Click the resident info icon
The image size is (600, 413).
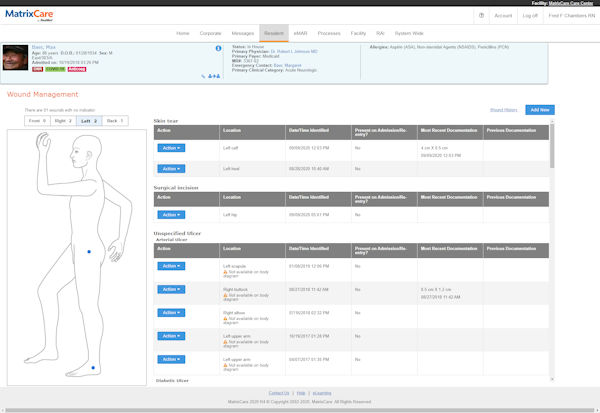[218, 48]
